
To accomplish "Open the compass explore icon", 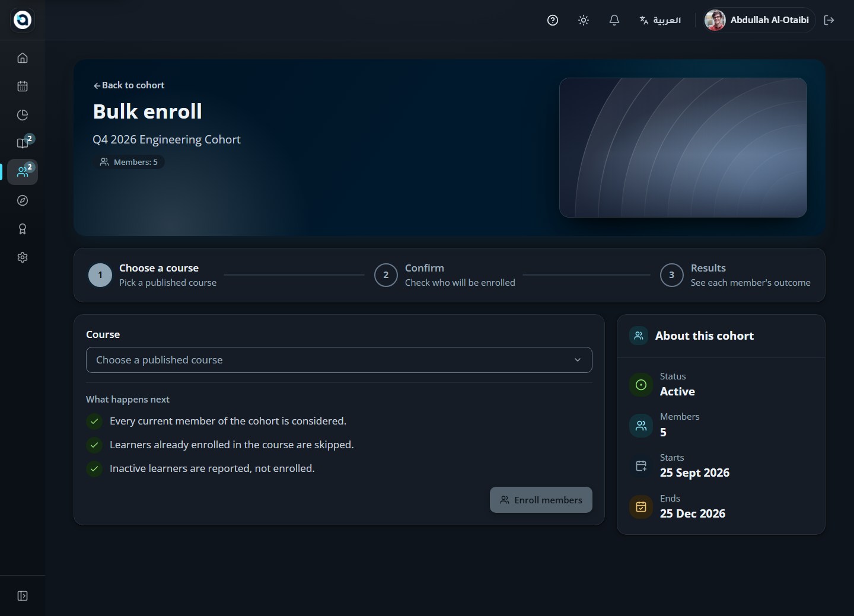I will 23,200.
